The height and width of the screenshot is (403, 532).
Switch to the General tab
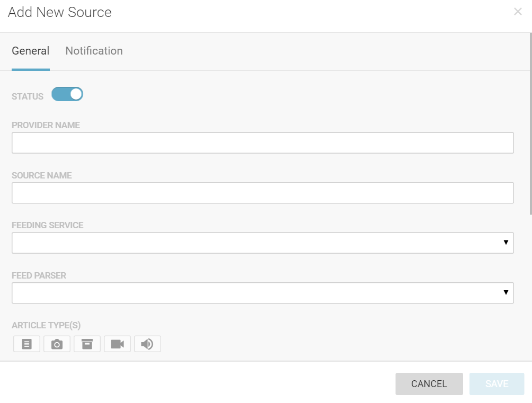pyautogui.click(x=31, y=51)
